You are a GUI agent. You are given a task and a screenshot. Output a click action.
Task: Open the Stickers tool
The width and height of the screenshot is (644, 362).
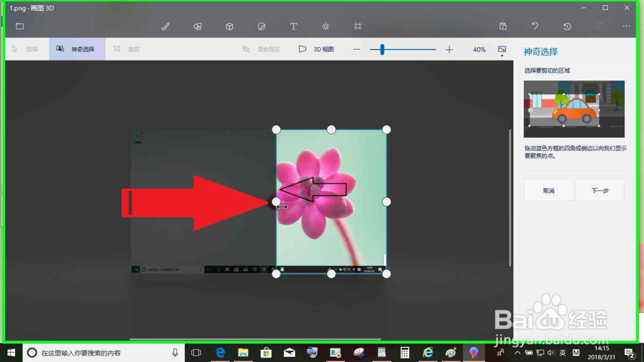[261, 26]
